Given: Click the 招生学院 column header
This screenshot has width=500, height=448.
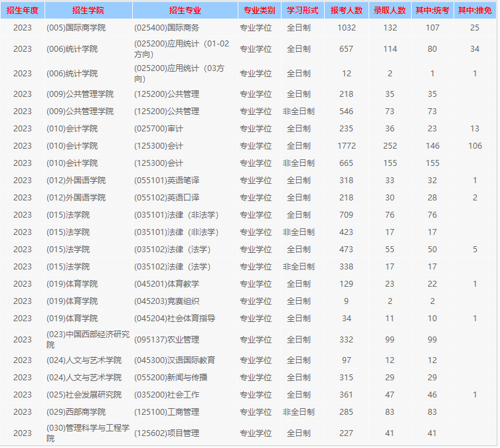Looking at the screenshot, I should 88,11.
